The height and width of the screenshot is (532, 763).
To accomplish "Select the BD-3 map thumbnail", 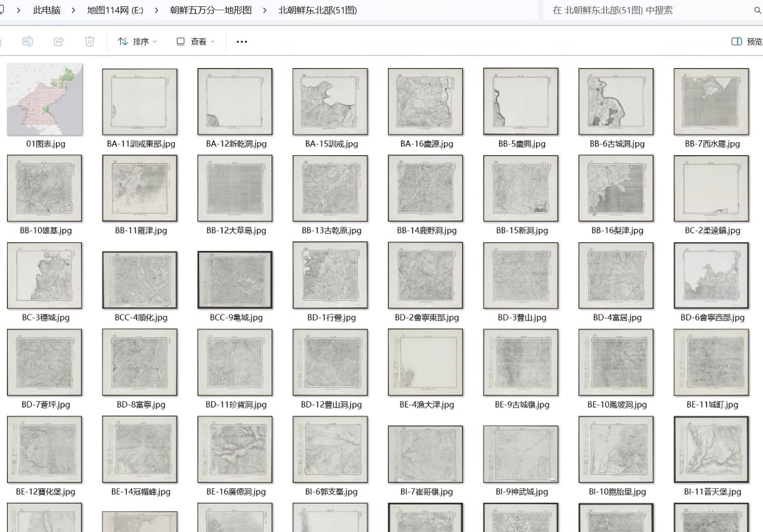I will pos(521,276).
